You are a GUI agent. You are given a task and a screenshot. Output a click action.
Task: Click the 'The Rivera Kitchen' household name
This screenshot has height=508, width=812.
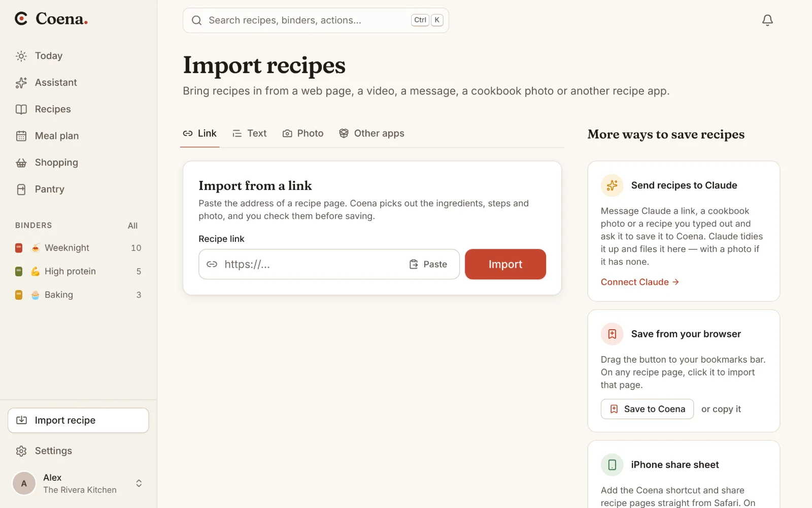(80, 490)
